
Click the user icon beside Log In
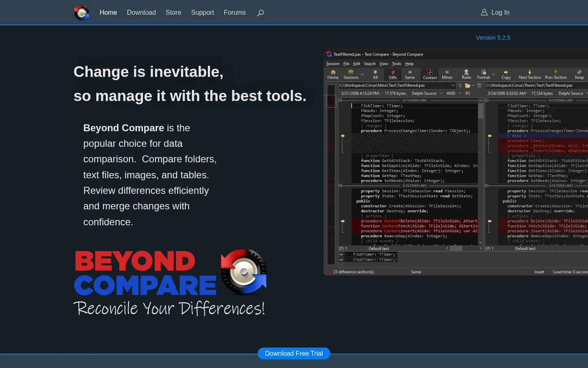tap(484, 12)
